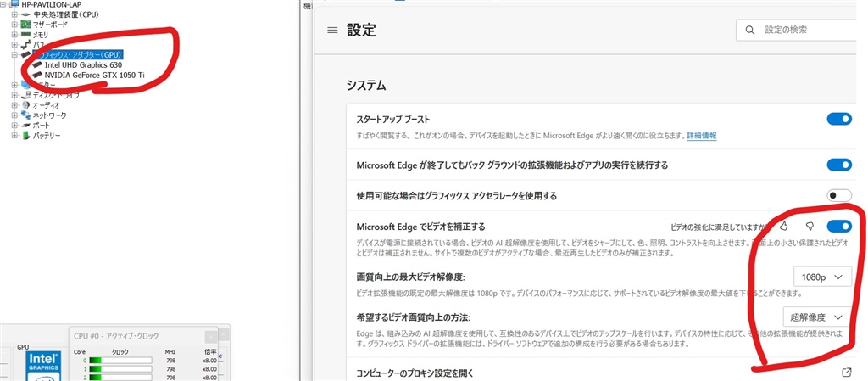This screenshot has width=868, height=381.
Task: Click the audio speaker icon in the tree
Action: tap(25, 104)
